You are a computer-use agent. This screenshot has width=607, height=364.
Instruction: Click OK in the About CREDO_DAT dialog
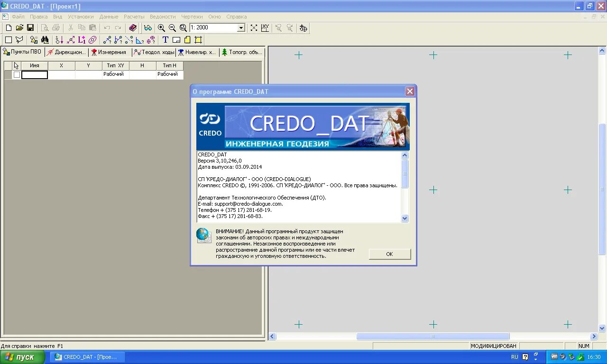point(389,254)
